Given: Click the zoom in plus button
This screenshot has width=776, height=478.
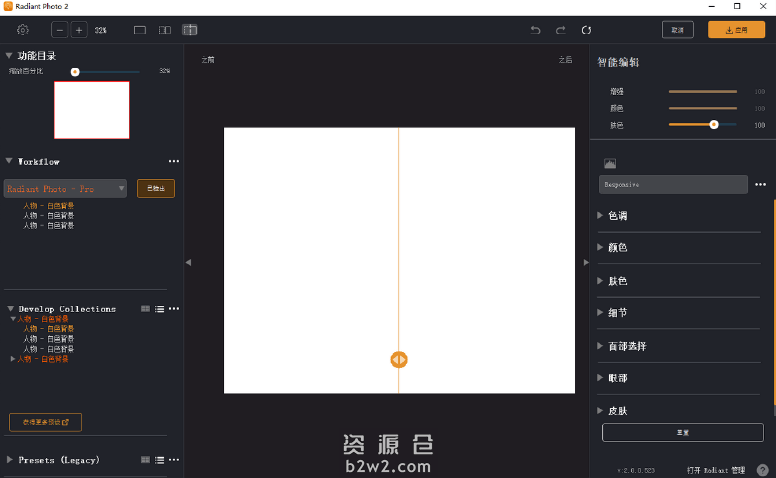Looking at the screenshot, I should pos(79,30).
